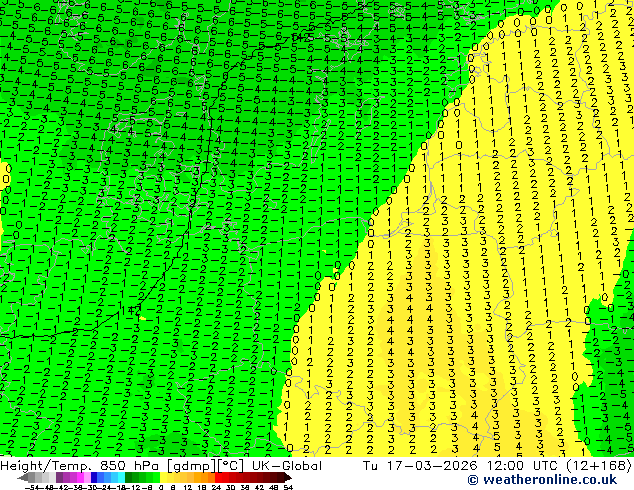This screenshot has height=490, width=634.
Task: Click the bright red 24 degree legend swatch
Action: [218, 477]
